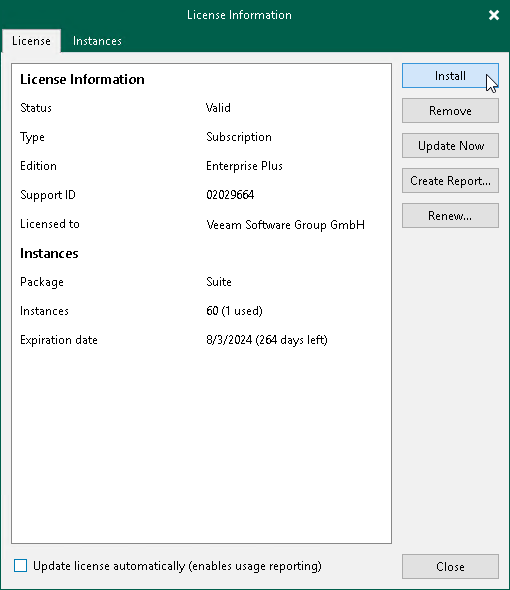Image resolution: width=510 pixels, height=590 pixels.
Task: Click the Type value Subscription
Action: (239, 137)
